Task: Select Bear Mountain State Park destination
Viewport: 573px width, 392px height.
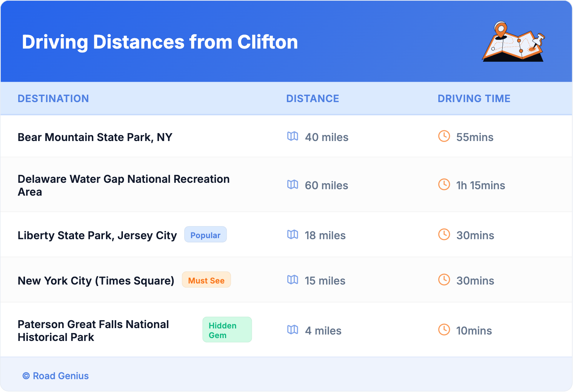Action: coord(95,137)
